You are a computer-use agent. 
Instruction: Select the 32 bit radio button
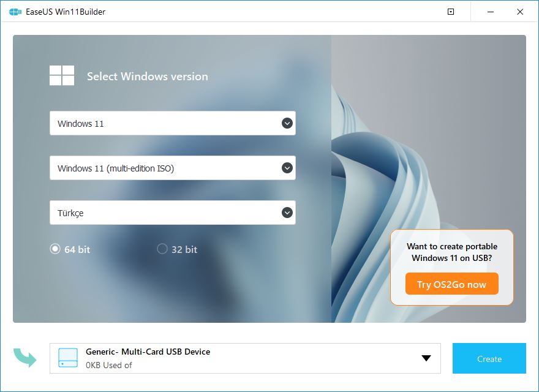coord(162,249)
